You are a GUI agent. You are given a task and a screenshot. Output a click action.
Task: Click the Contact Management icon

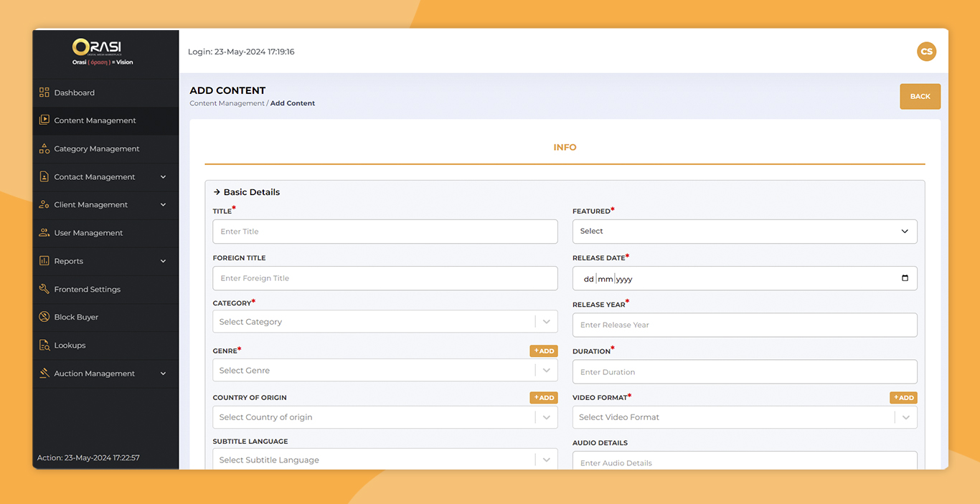[x=44, y=176]
